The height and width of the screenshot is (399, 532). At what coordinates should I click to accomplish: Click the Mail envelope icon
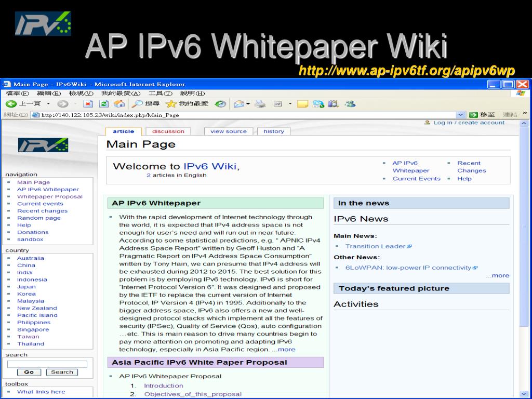(x=239, y=104)
